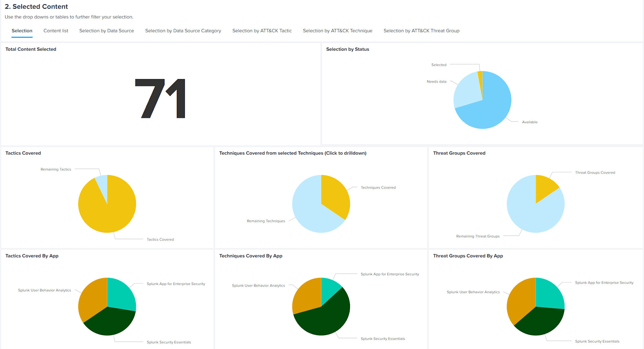The width and height of the screenshot is (644, 349).
Task: Switch to the Content list tab
Action: (x=55, y=31)
